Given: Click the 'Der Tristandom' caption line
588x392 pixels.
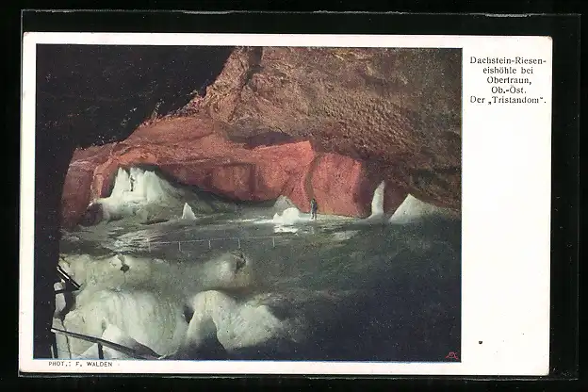Looking at the screenshot, I should (507, 99).
